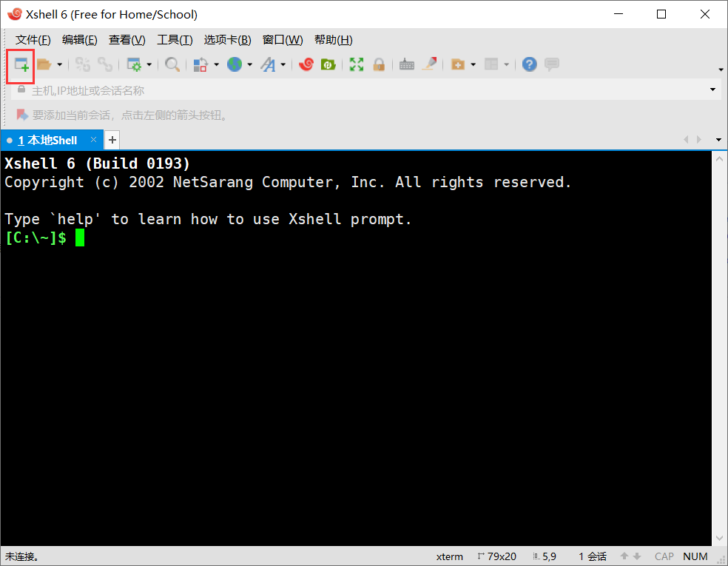Click the font icon
Viewport: 728px width, 566px height.
click(268, 64)
